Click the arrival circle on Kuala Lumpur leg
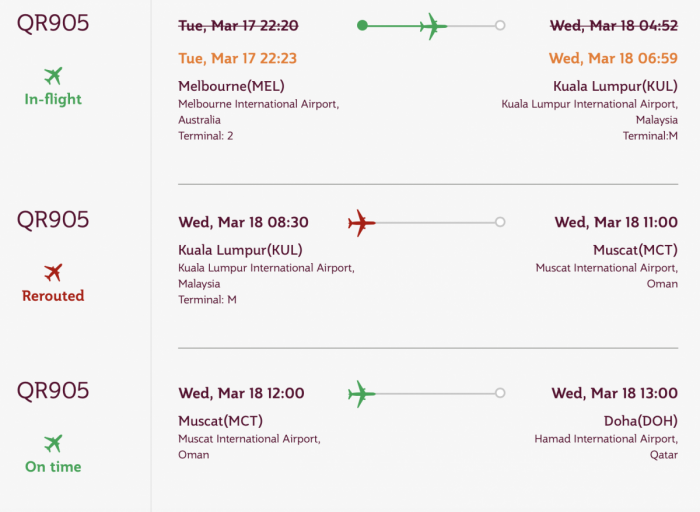The height and width of the screenshot is (512, 700). (x=500, y=26)
